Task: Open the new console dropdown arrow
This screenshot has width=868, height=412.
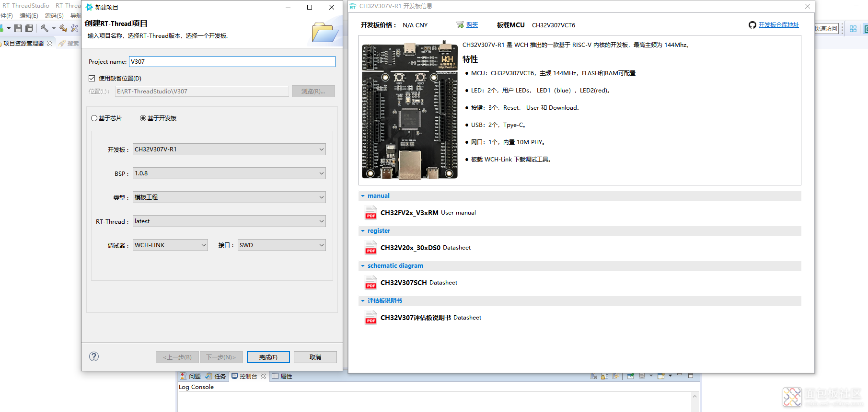Action: click(670, 376)
